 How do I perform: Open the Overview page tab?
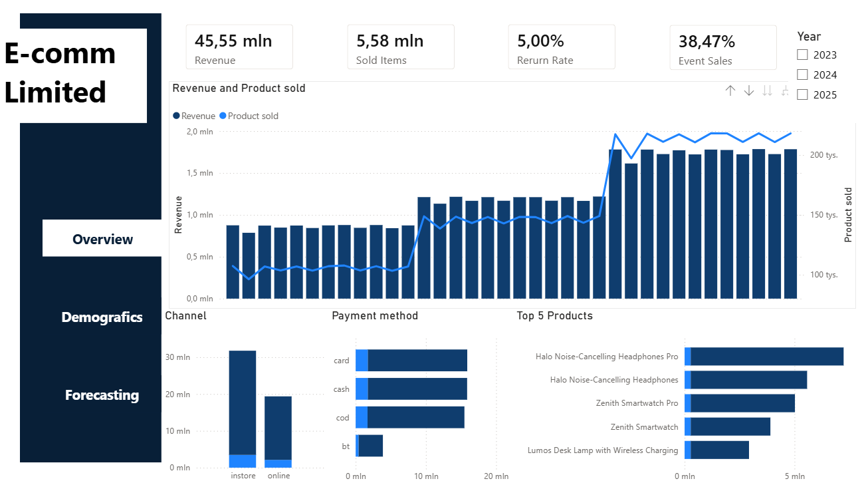click(x=102, y=238)
